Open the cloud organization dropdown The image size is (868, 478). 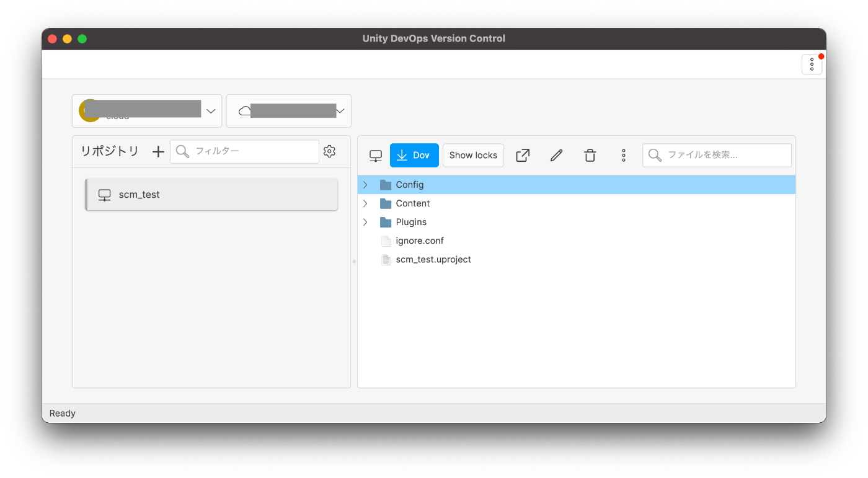tap(289, 111)
